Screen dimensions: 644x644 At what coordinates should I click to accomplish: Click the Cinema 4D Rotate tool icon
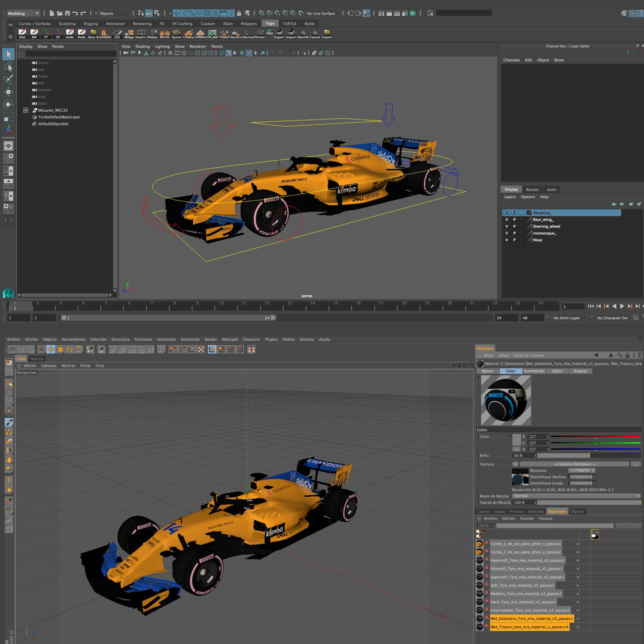tap(70, 349)
